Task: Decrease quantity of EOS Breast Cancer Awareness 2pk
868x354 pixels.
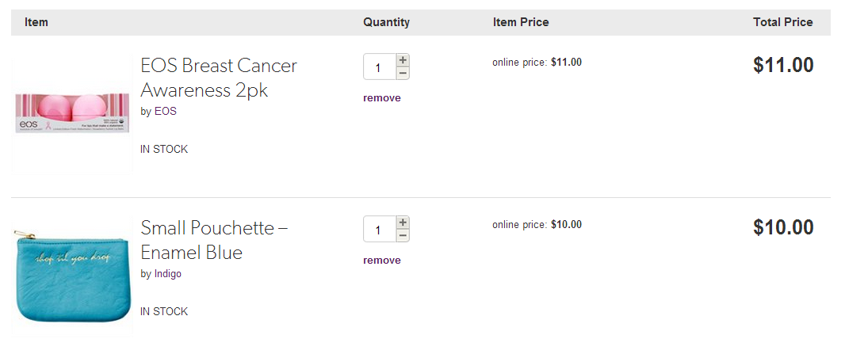Action: coord(403,73)
